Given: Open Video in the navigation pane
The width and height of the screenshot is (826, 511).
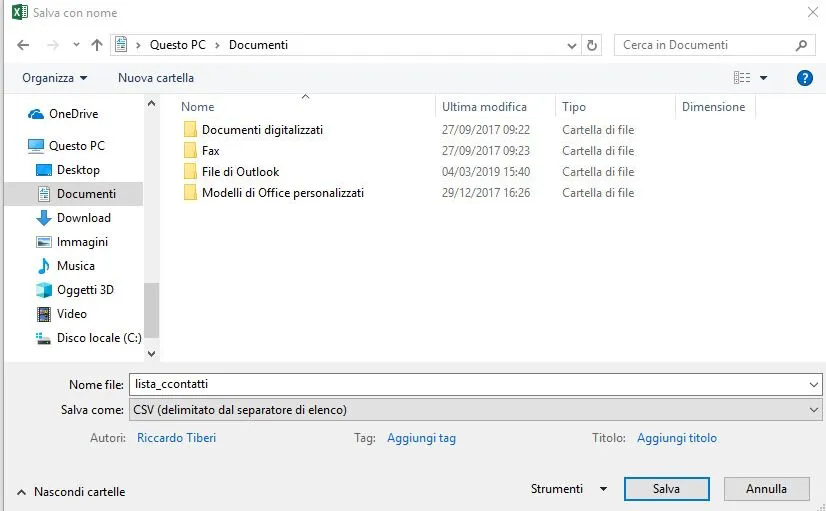Looking at the screenshot, I should pos(72,314).
